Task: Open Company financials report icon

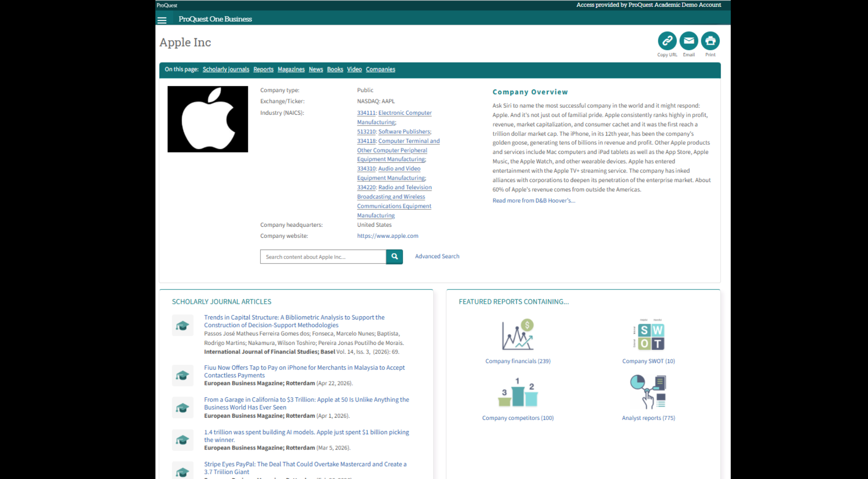Action: 518,335
